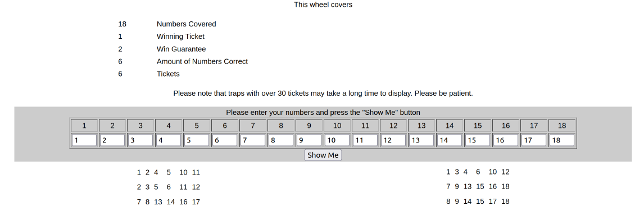Click the input box under column 4
The image size is (644, 210).
(169, 140)
